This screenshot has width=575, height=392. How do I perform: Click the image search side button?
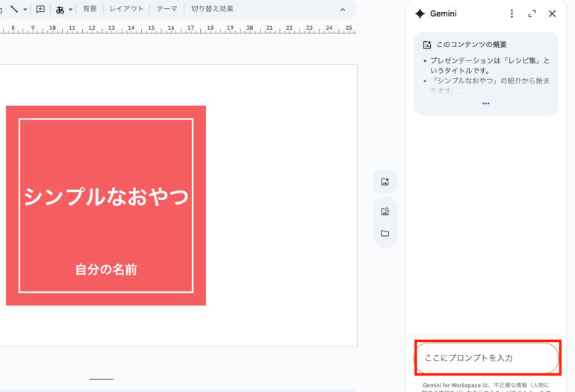pyautogui.click(x=385, y=211)
